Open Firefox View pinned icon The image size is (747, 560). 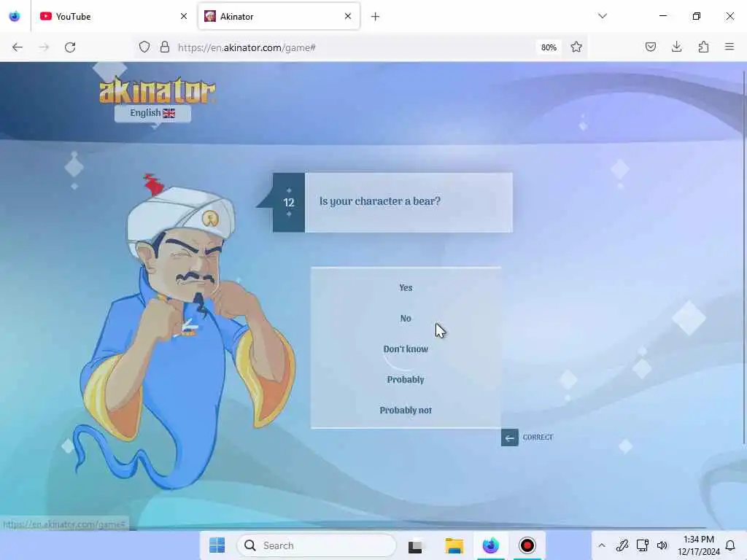[x=15, y=17]
